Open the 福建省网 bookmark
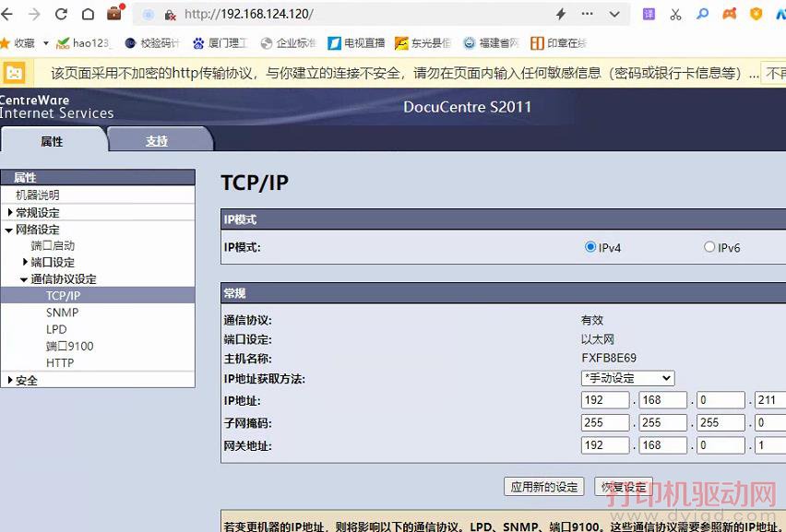 [x=491, y=43]
